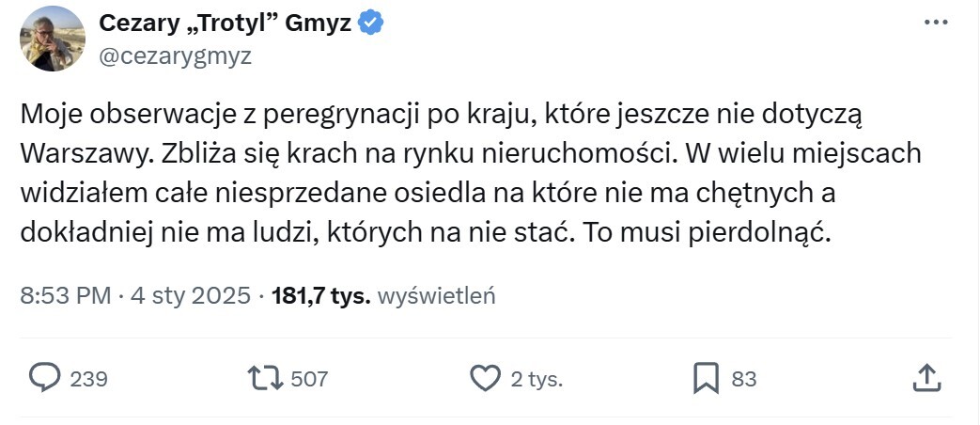The width and height of the screenshot is (980, 425).
Task: Like the tweet with the heart icon
Action: (x=484, y=378)
